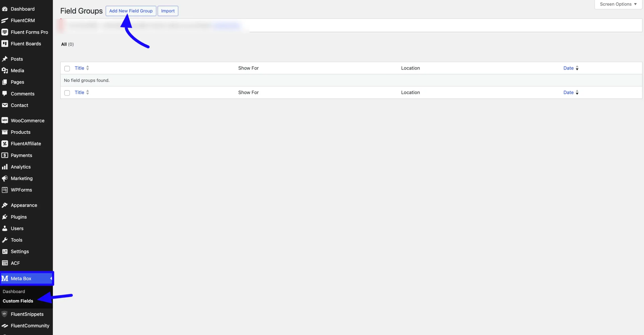This screenshot has height=335, width=644.
Task: Click the Settings sliders icon
Action: tap(5, 252)
